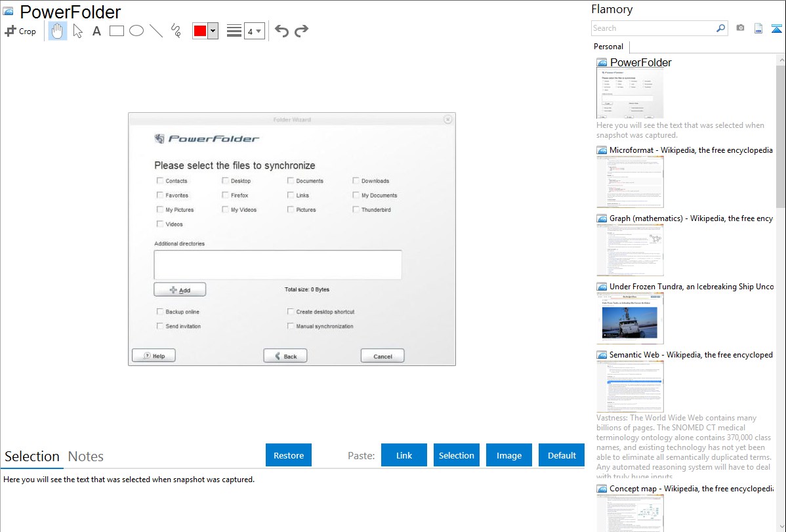This screenshot has width=786, height=532.
Task: Open the line width dropdown showing 4
Action: click(254, 31)
